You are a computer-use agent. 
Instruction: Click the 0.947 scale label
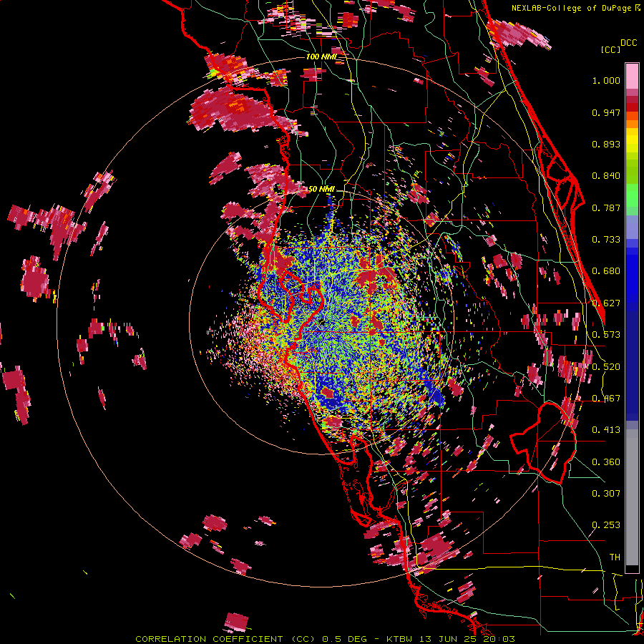pyautogui.click(x=606, y=112)
